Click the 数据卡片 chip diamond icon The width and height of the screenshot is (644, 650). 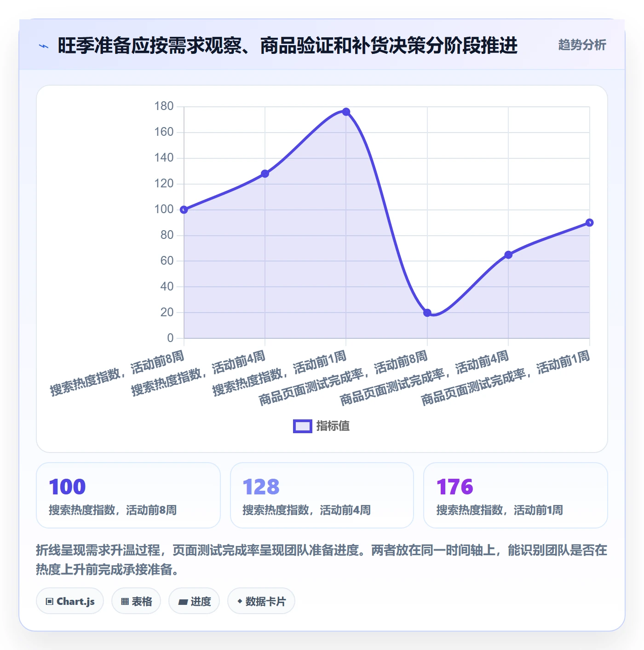pos(240,601)
